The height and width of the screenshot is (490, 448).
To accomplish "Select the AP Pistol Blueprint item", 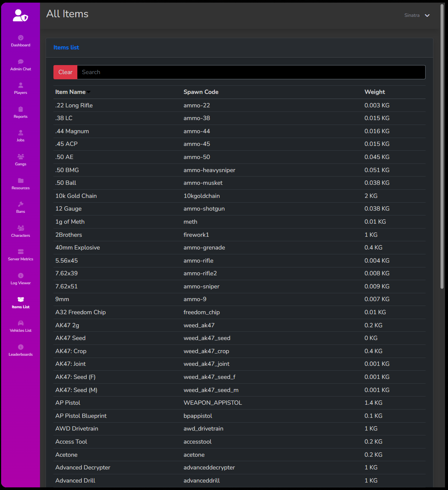I will point(81,416).
